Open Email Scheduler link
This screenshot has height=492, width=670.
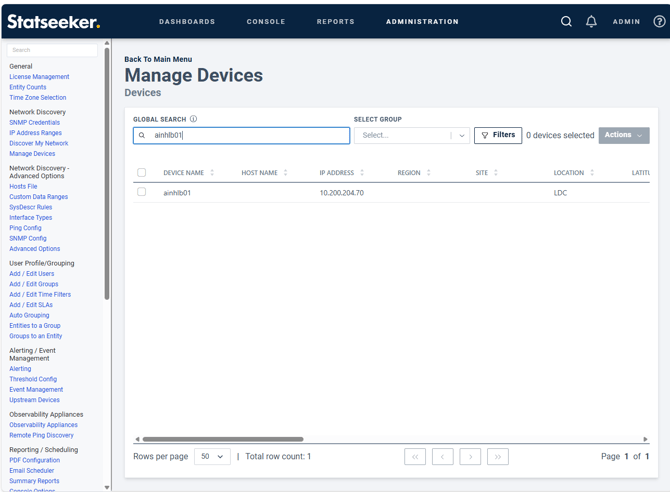point(32,470)
